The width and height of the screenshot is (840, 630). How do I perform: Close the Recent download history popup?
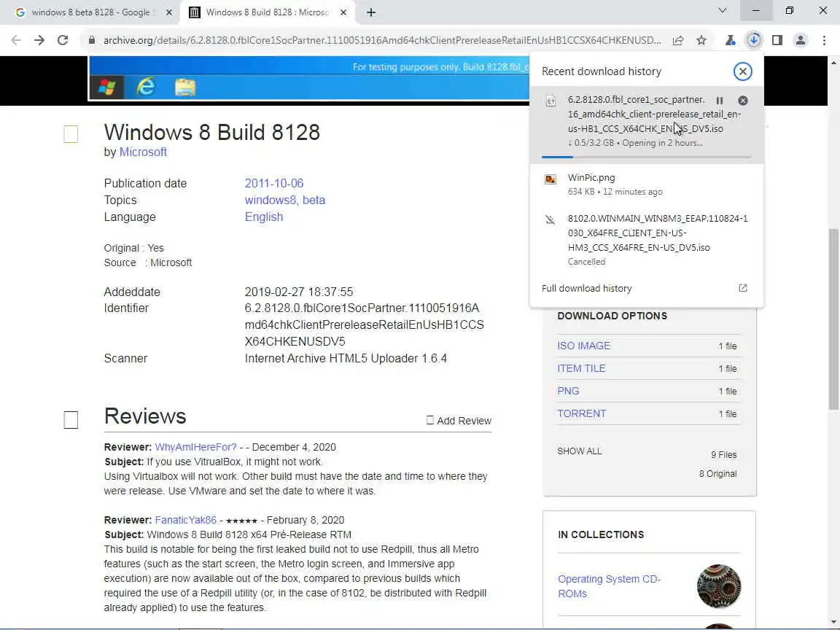point(742,71)
